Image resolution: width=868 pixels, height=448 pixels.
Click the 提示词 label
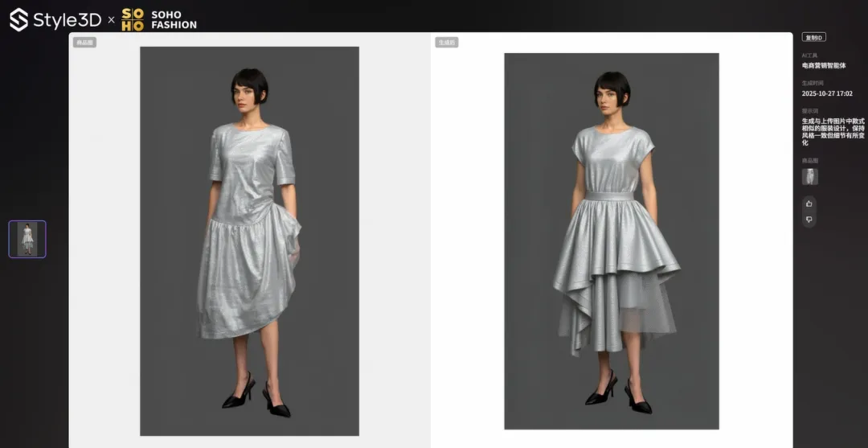(809, 111)
